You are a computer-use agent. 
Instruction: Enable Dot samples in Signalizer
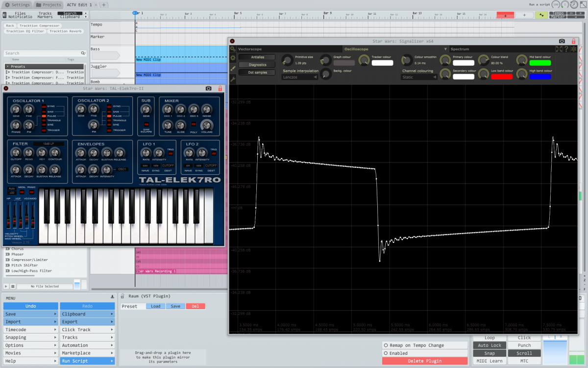pos(257,72)
